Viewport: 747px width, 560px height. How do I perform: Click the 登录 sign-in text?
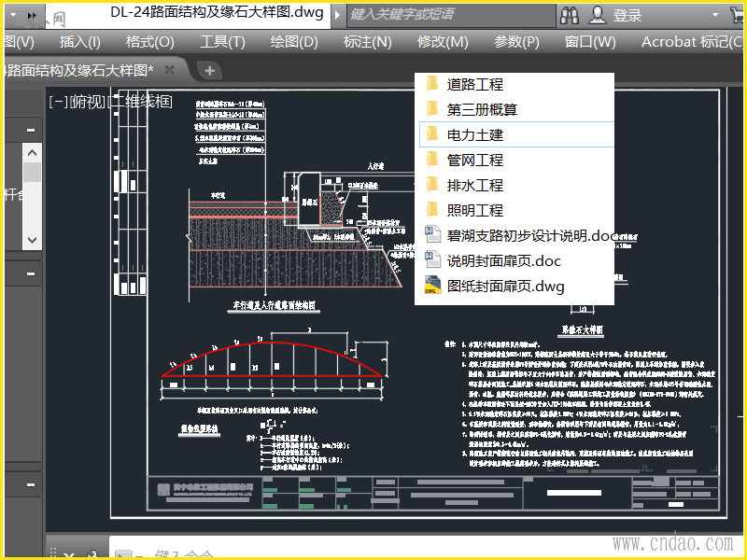[627, 16]
